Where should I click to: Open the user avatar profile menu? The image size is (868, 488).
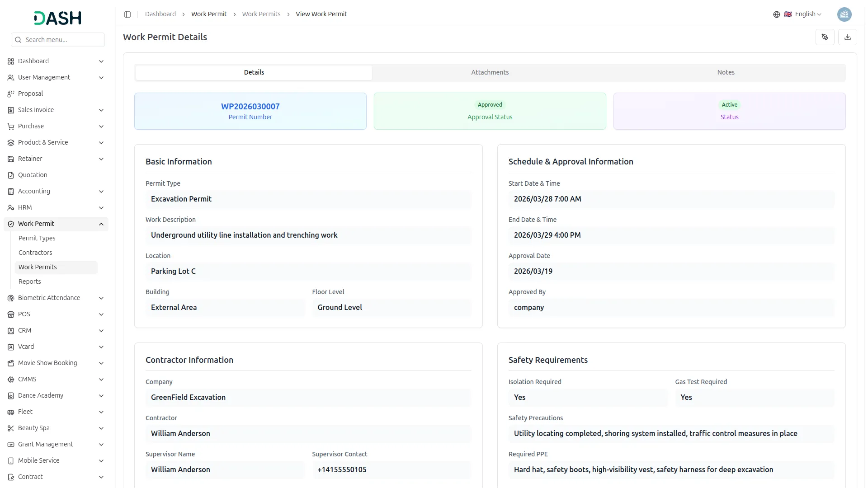[x=844, y=14]
